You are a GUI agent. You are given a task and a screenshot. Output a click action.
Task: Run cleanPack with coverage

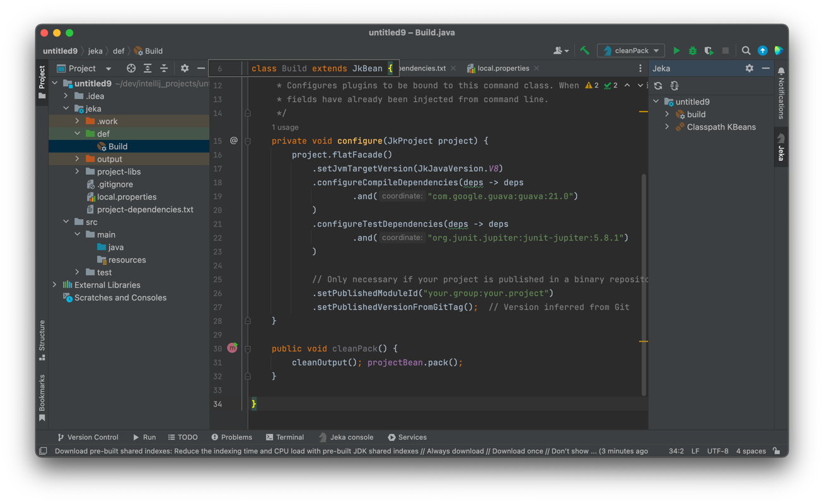pyautogui.click(x=709, y=50)
